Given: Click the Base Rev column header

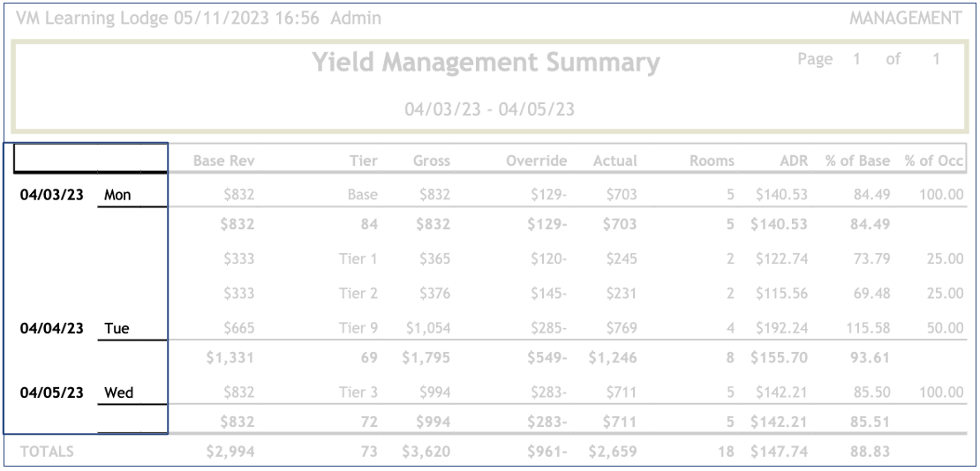Looking at the screenshot, I should pyautogui.click(x=224, y=161).
